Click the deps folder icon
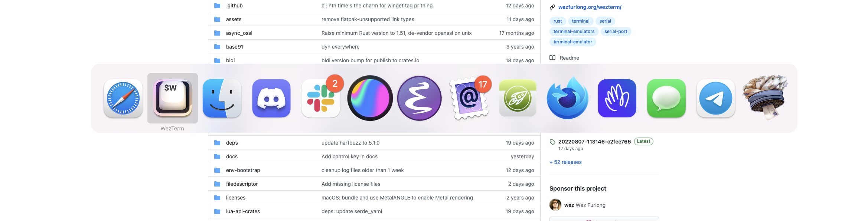 click(217, 143)
